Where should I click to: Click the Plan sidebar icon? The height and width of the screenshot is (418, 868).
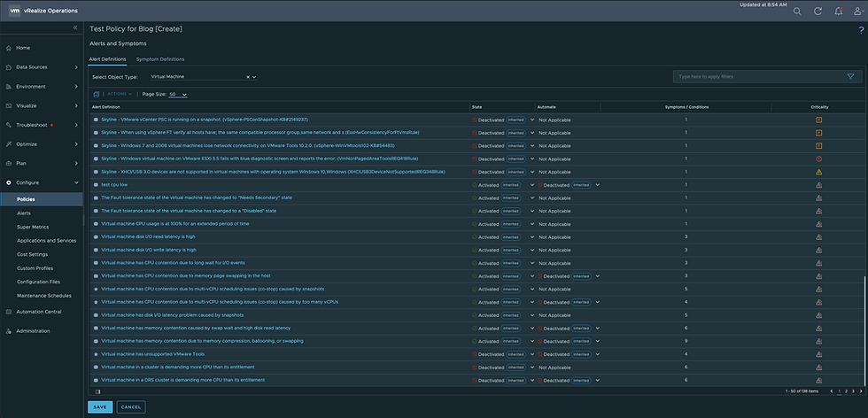click(x=8, y=164)
